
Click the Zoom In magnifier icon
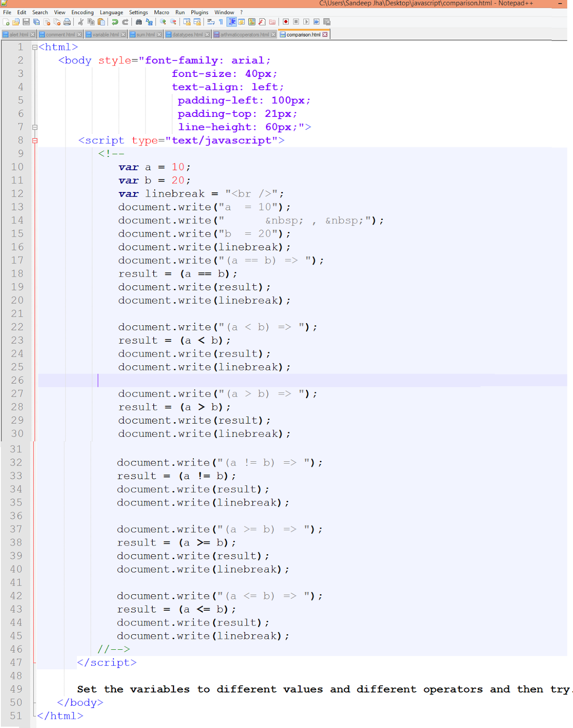pyautogui.click(x=163, y=22)
